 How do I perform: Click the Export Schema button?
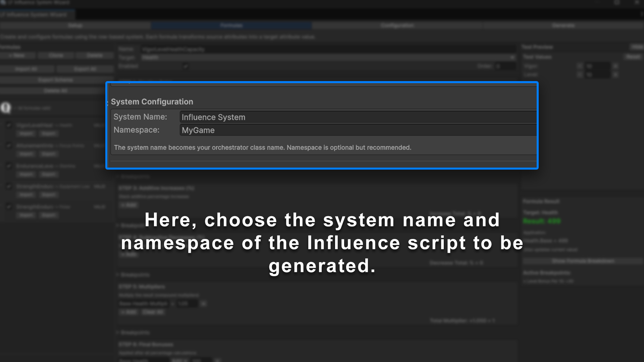pos(56,80)
